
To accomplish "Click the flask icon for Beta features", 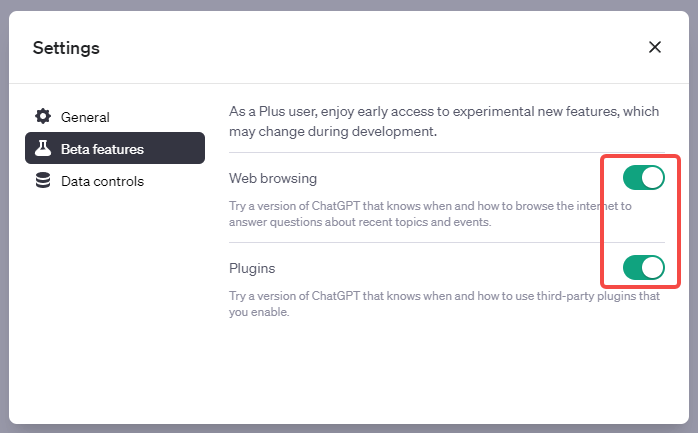I will [43, 149].
